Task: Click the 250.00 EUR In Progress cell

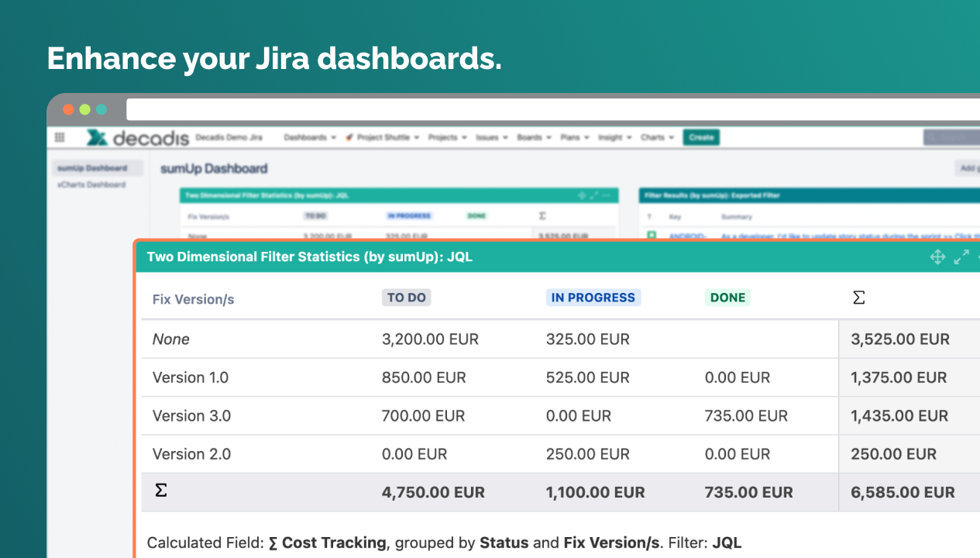Action: (588, 454)
